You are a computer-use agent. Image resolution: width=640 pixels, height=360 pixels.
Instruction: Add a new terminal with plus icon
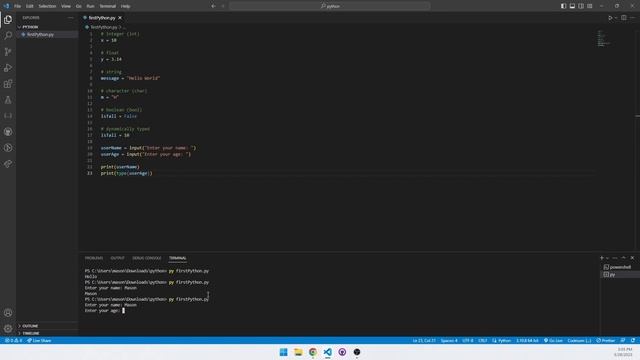[602, 258]
